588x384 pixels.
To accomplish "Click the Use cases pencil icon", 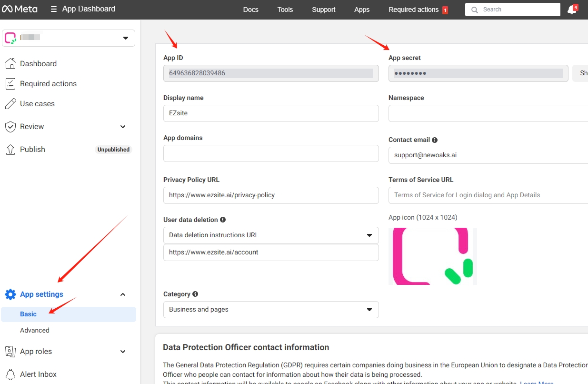I will 10,103.
